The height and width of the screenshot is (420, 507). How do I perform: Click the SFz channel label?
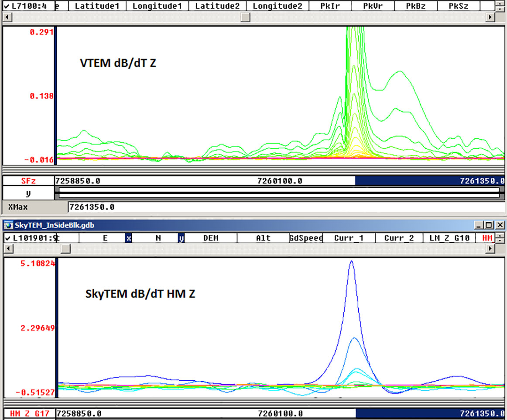click(x=28, y=181)
